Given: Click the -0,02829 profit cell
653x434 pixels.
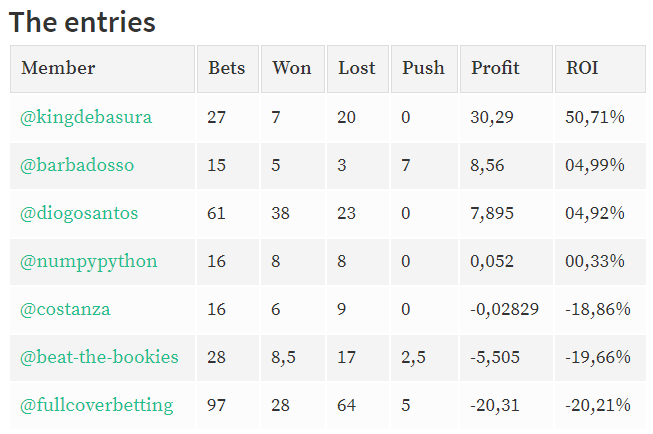Looking at the screenshot, I should (x=506, y=309).
